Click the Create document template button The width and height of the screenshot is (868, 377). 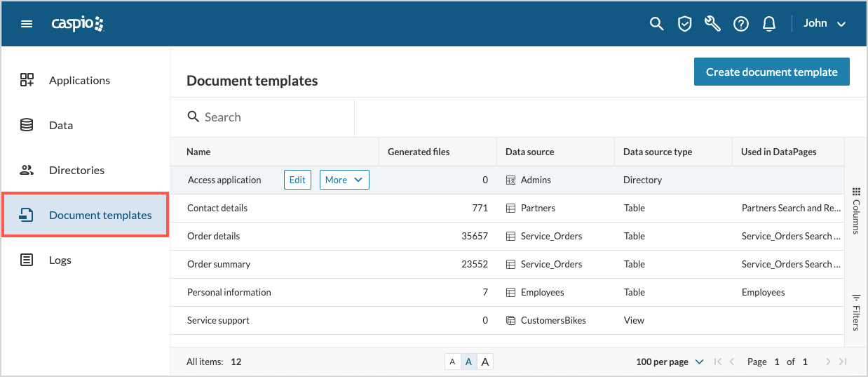[x=771, y=72]
